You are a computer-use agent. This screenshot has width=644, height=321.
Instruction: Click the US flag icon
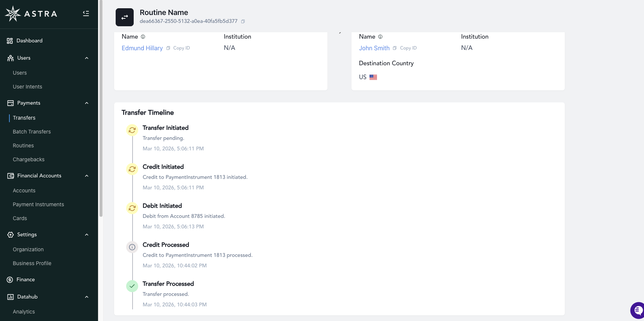point(373,77)
